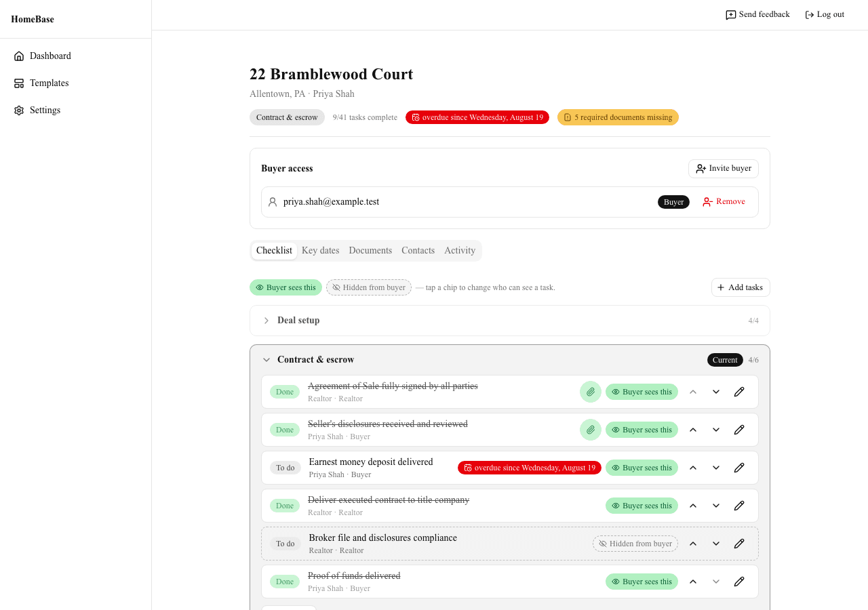Viewport: 868px width, 610px height.
Task: Remove priya.shah@example.test buyer access
Action: (724, 202)
